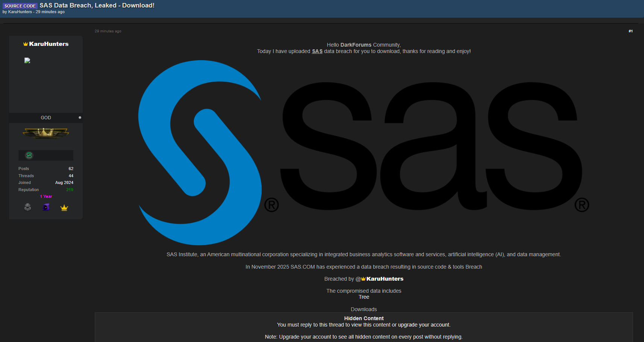The image size is (644, 342).
Task: Open the #1 post permalink
Action: click(630, 31)
